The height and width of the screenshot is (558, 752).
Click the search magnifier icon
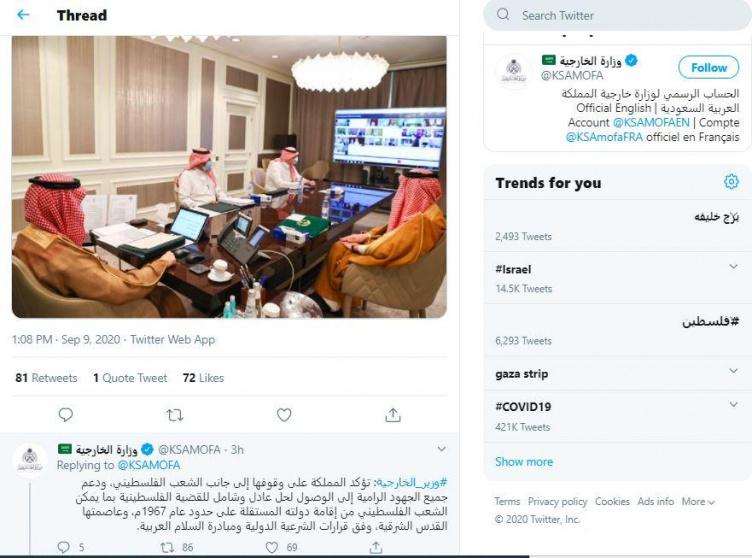(503, 14)
